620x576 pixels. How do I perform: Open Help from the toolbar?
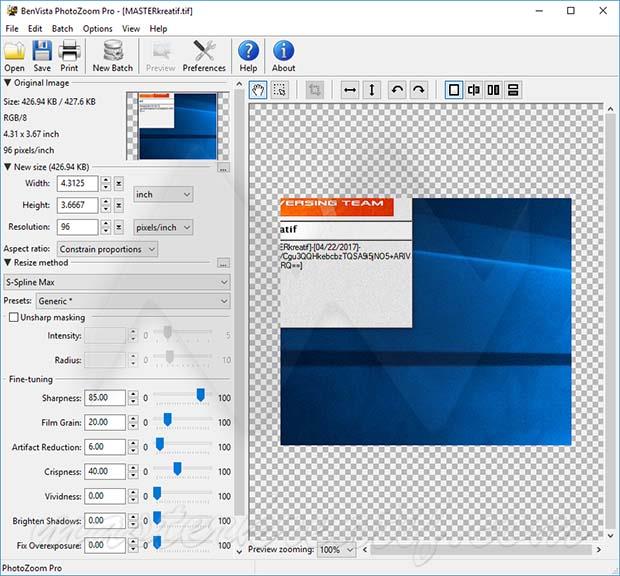point(248,56)
